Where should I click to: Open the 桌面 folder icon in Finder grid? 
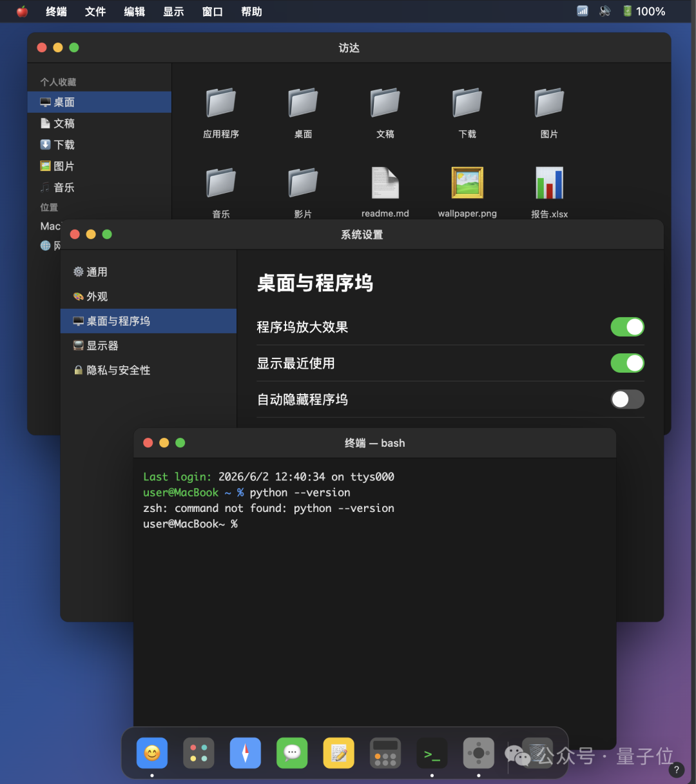(303, 103)
